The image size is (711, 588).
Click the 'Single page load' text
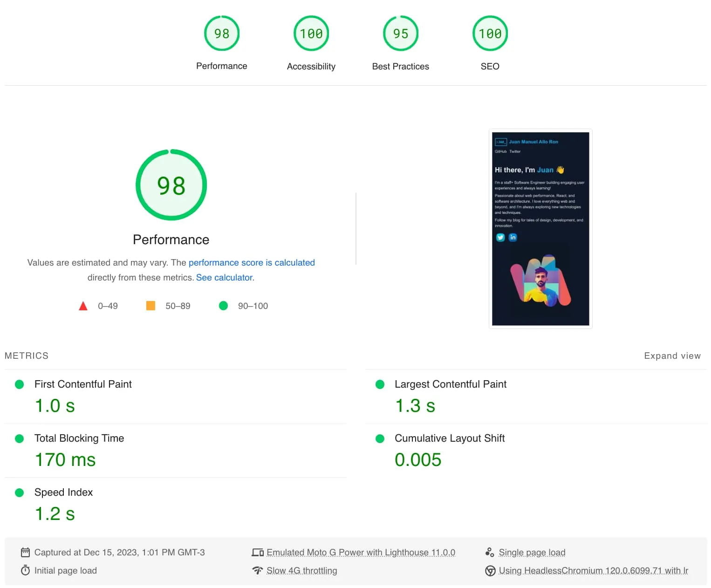tap(532, 553)
